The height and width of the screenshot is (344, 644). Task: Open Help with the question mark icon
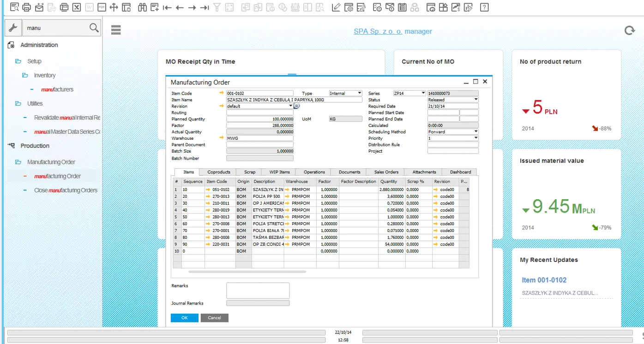click(484, 7)
